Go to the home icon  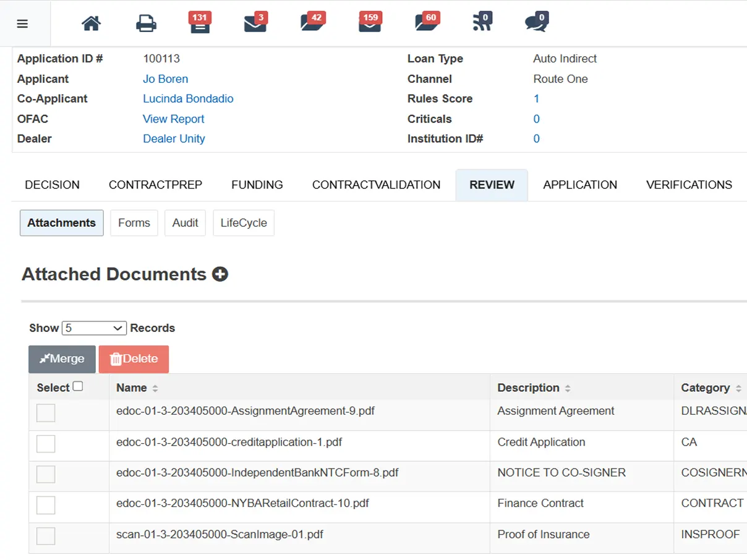pyautogui.click(x=92, y=24)
